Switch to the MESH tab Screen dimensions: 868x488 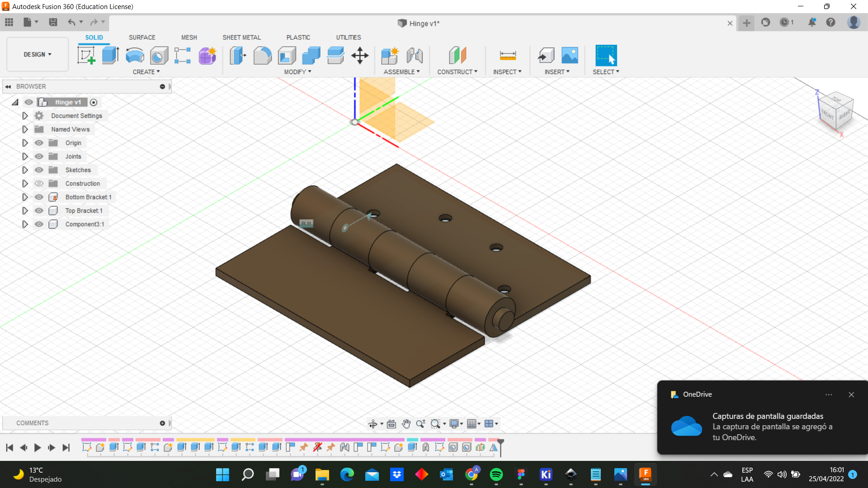coord(189,38)
